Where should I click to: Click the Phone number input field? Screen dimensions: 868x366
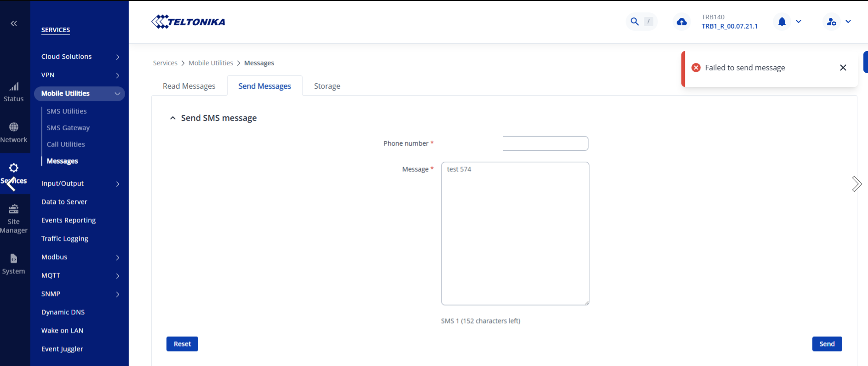(545, 143)
